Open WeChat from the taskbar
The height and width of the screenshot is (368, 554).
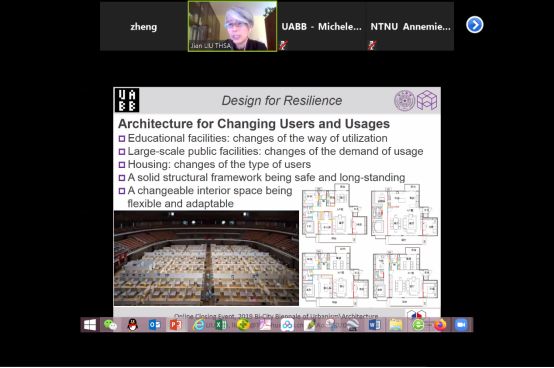(x=110, y=325)
